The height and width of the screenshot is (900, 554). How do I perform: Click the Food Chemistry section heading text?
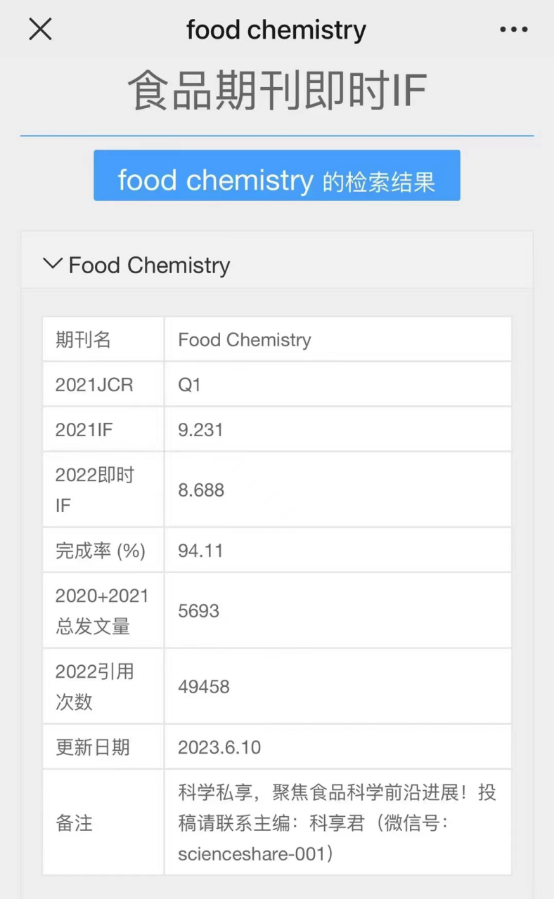pyautogui.click(x=149, y=265)
